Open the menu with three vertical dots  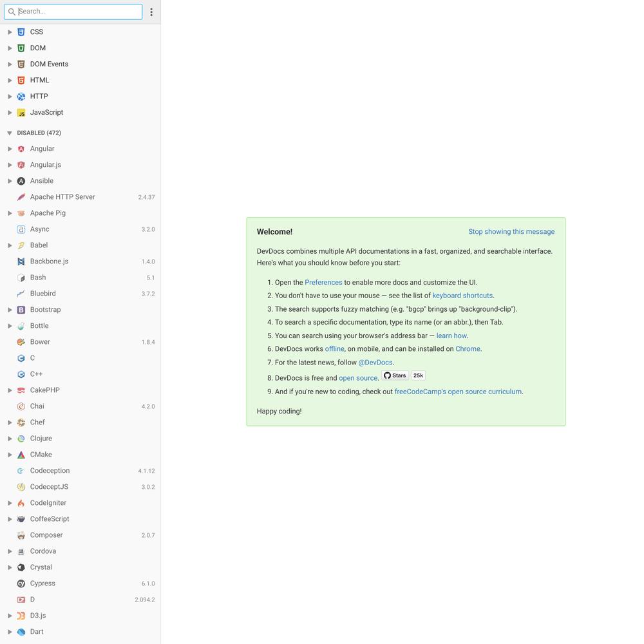151,12
